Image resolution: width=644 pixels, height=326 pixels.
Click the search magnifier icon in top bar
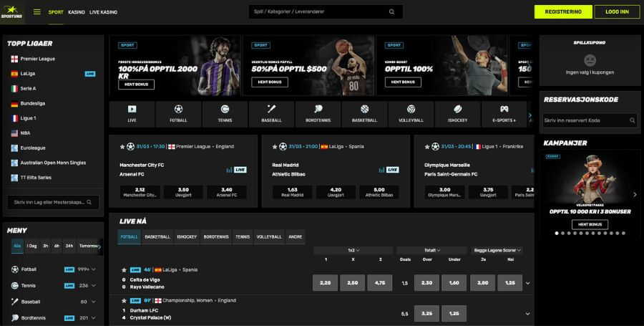tap(392, 12)
